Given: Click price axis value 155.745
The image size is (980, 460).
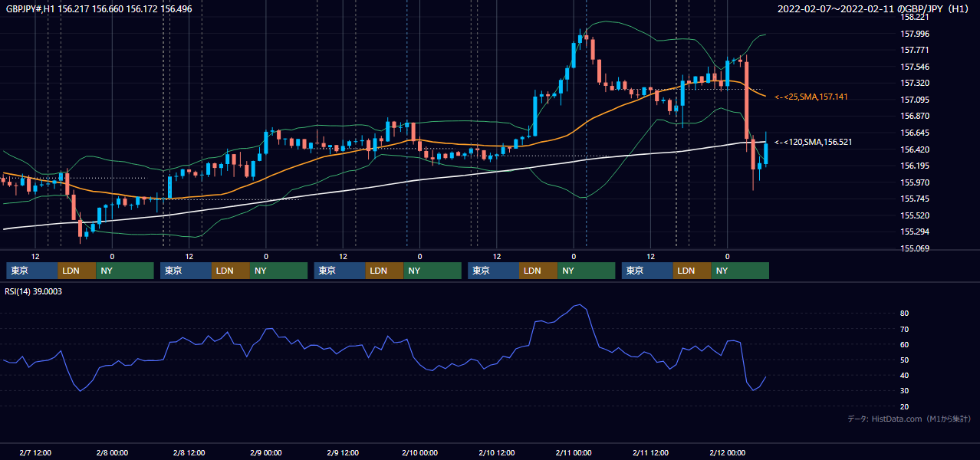Looking at the screenshot, I should coord(915,199).
